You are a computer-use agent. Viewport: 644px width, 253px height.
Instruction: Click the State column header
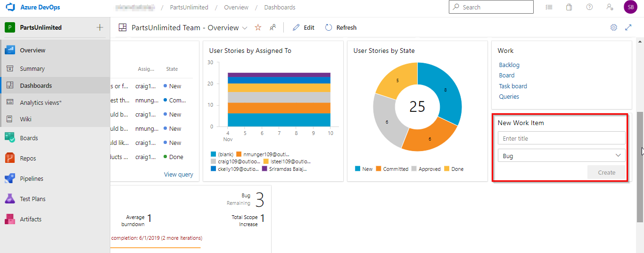click(172, 69)
